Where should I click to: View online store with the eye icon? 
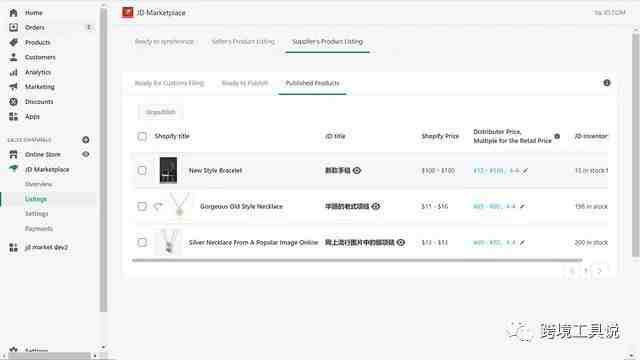pos(86,154)
